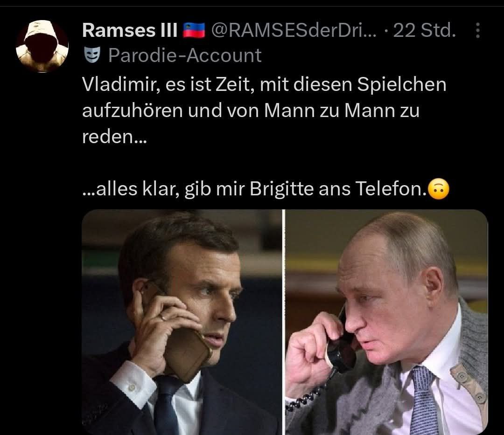The height and width of the screenshot is (435, 504).
Task: Click the word Vladimir in the post
Action: 121,85
